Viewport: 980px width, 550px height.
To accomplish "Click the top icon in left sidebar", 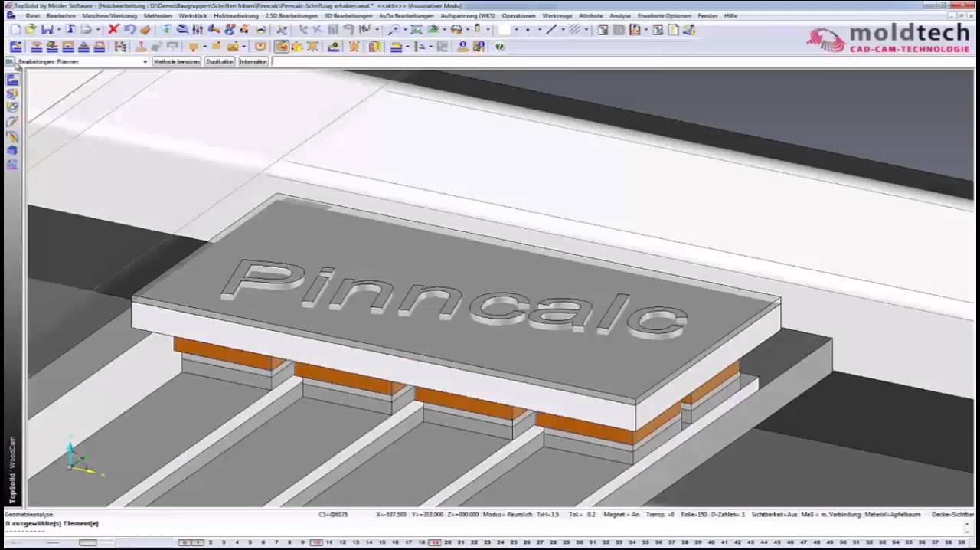I will point(12,80).
